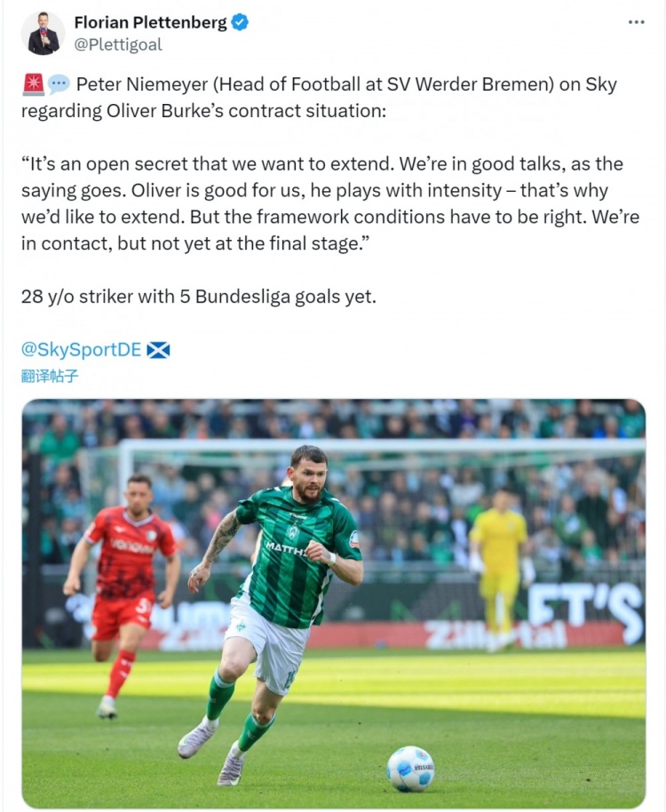This screenshot has height=812, width=666.
Task: Click the red siren emoji
Action: pos(33,84)
